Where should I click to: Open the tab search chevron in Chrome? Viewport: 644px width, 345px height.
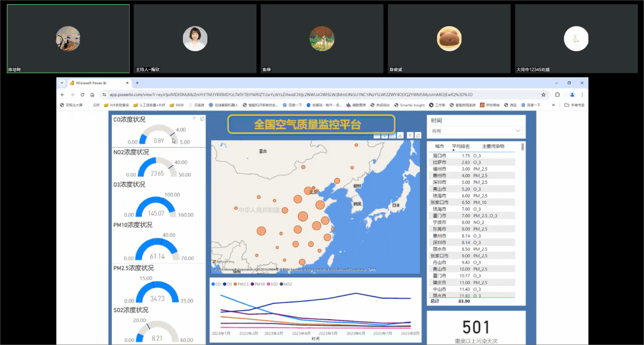click(x=61, y=83)
